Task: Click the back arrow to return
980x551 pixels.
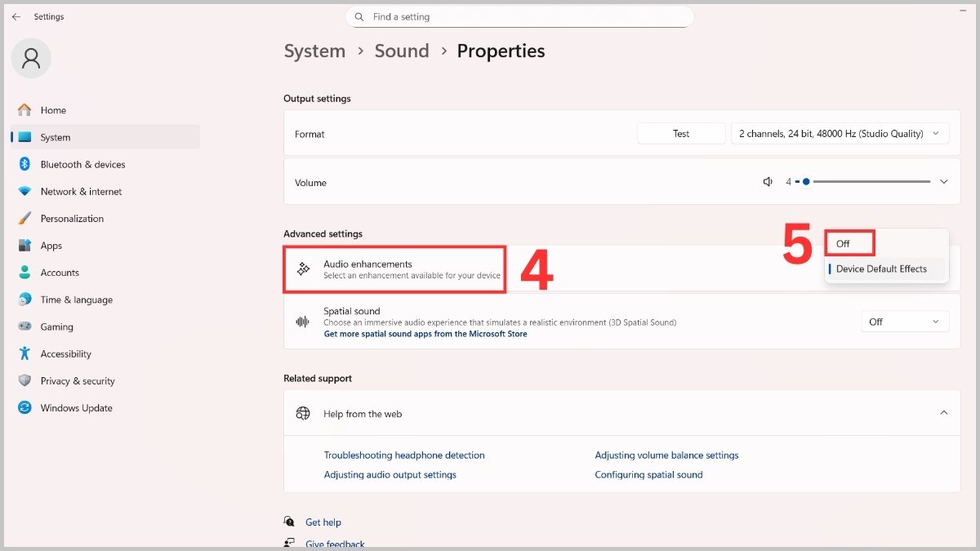Action: 15,16
